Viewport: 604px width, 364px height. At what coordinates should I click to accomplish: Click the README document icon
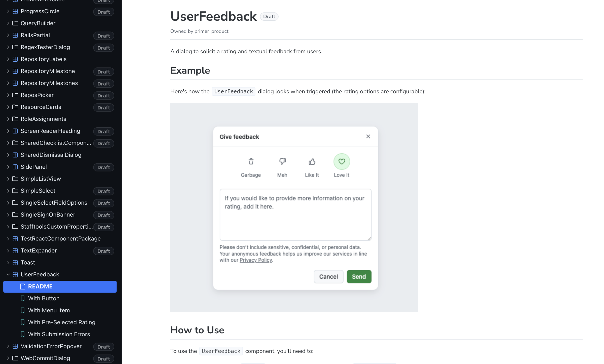point(23,286)
